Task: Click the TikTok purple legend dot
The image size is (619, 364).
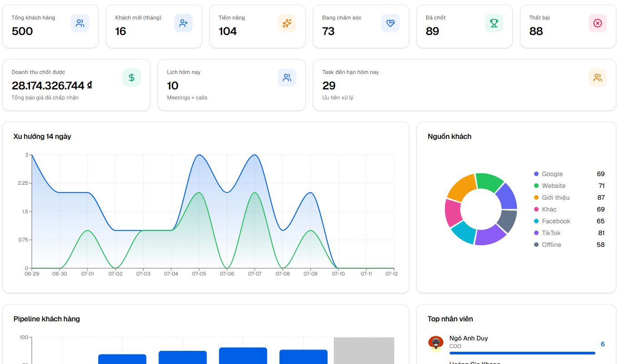Action: 536,233
